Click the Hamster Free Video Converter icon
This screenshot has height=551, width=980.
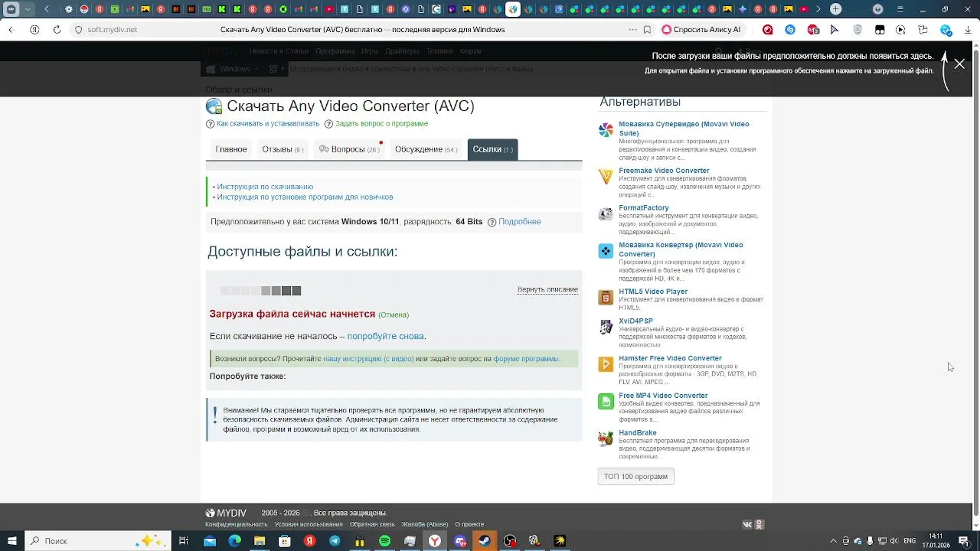point(606,364)
